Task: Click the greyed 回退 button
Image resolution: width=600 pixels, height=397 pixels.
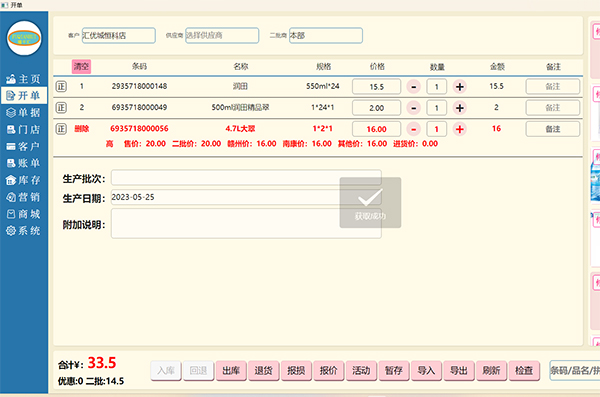Action: (x=198, y=371)
